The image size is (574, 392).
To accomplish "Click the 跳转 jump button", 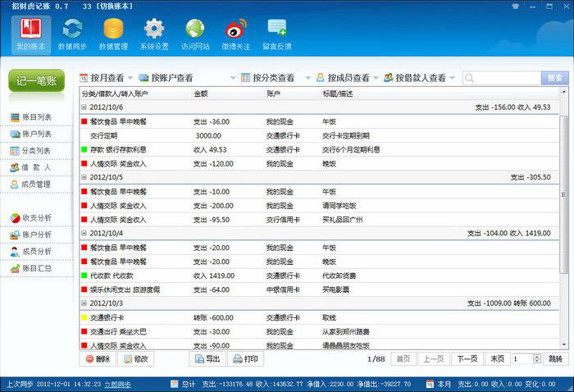I will click(556, 359).
